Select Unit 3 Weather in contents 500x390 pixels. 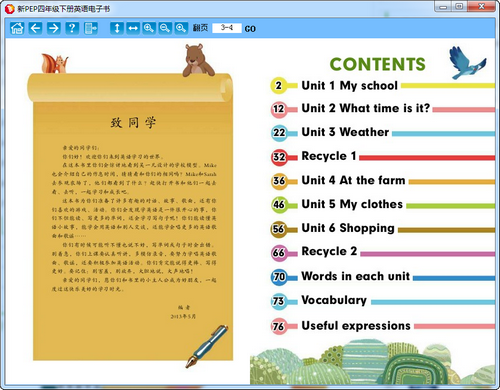345,132
